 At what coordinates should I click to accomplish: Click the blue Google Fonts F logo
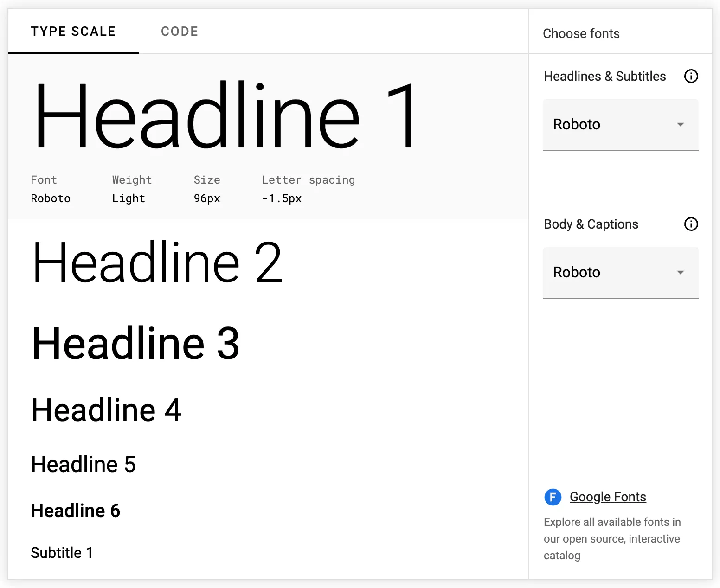coord(553,497)
